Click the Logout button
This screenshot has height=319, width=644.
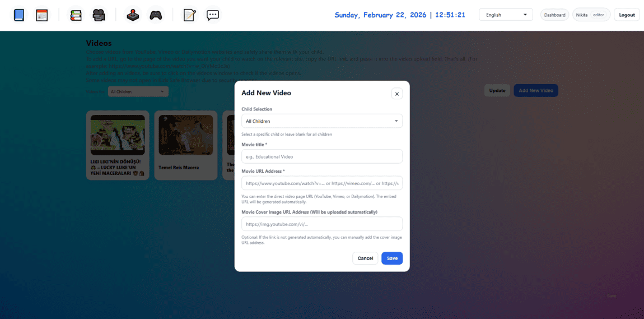point(627,15)
